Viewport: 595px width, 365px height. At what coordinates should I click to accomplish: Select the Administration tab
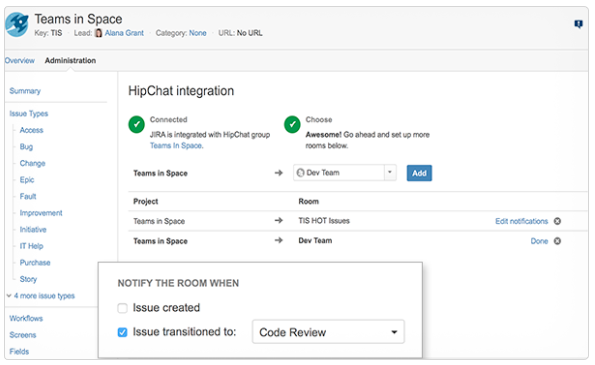point(70,61)
